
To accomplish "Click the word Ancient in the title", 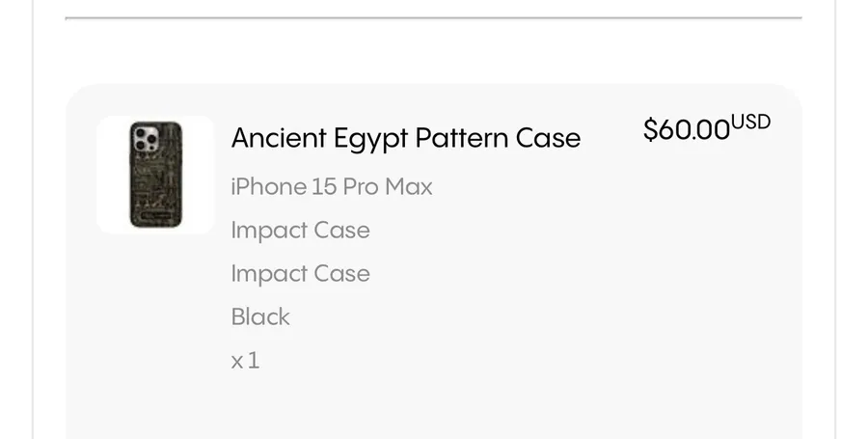I will 279,138.
